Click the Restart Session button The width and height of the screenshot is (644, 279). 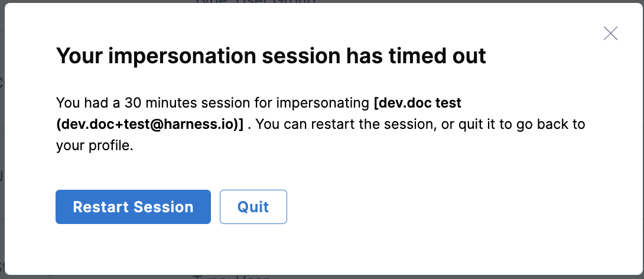pyautogui.click(x=133, y=207)
